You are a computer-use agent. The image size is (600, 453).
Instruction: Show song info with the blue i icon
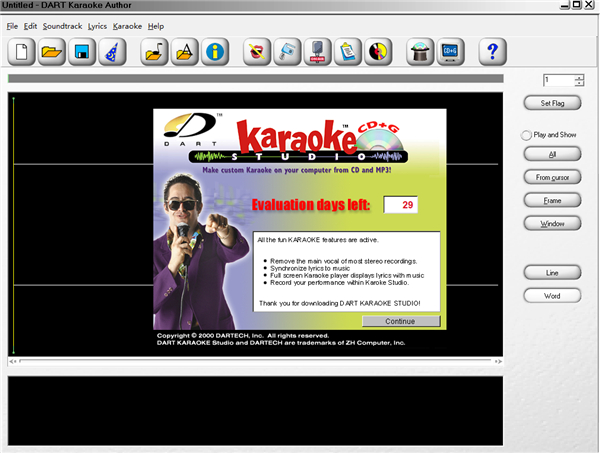pyautogui.click(x=215, y=52)
